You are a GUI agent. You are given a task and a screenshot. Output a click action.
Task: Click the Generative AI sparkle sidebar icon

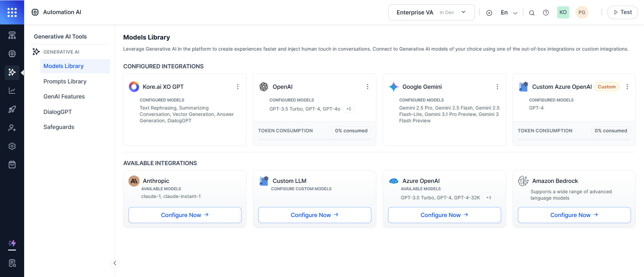click(12, 72)
